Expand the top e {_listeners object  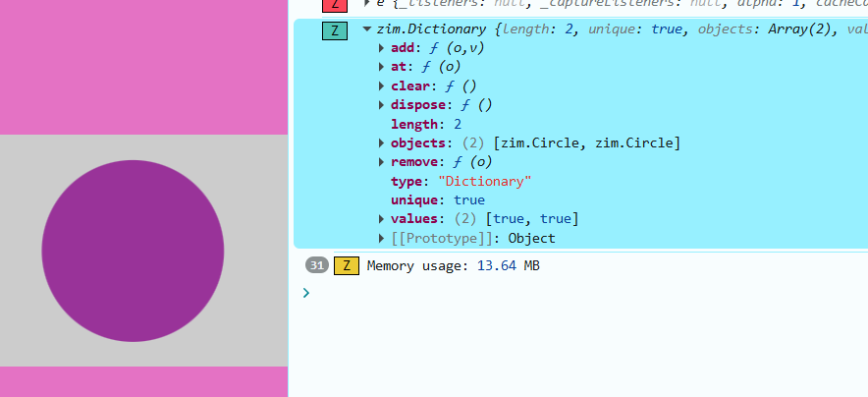(x=367, y=5)
